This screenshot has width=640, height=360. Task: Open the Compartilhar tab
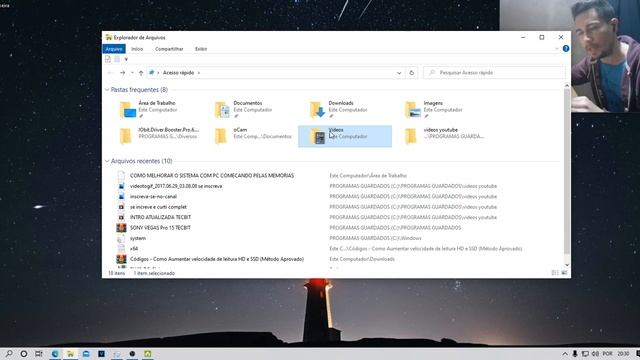[x=169, y=49]
